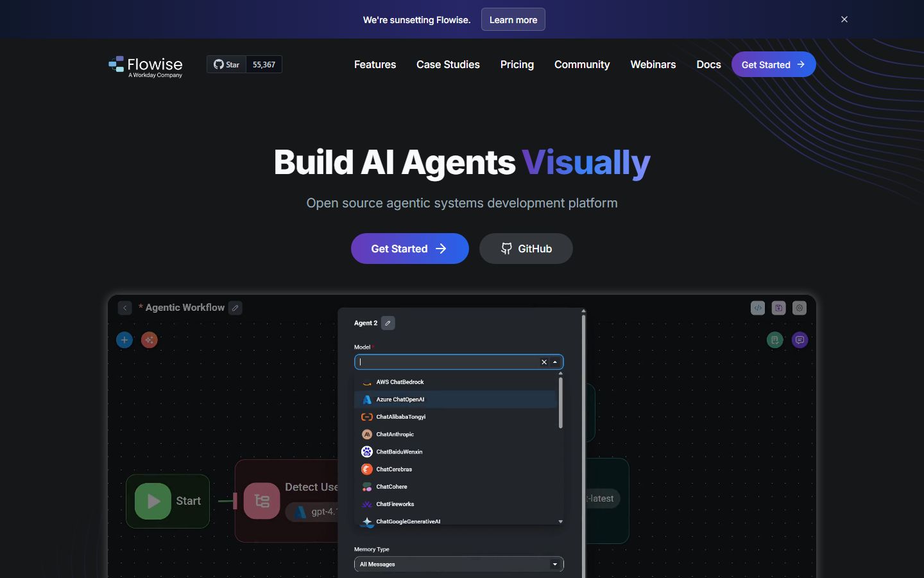Screen dimensions: 924x578
Task: Go back using the workflow back chevron
Action: pyautogui.click(x=125, y=308)
